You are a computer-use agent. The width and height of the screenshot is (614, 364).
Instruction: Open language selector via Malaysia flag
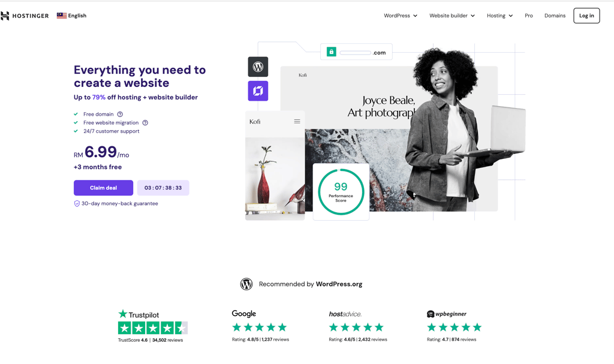point(62,16)
